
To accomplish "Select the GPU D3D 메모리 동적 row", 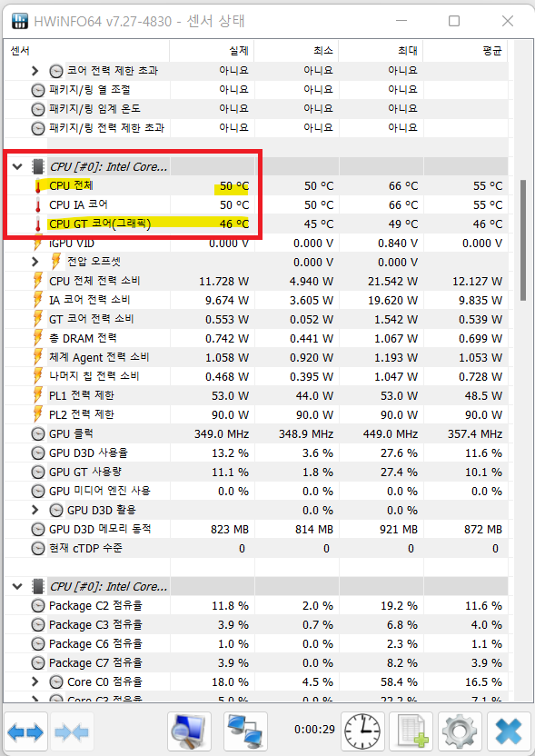I will [x=255, y=530].
